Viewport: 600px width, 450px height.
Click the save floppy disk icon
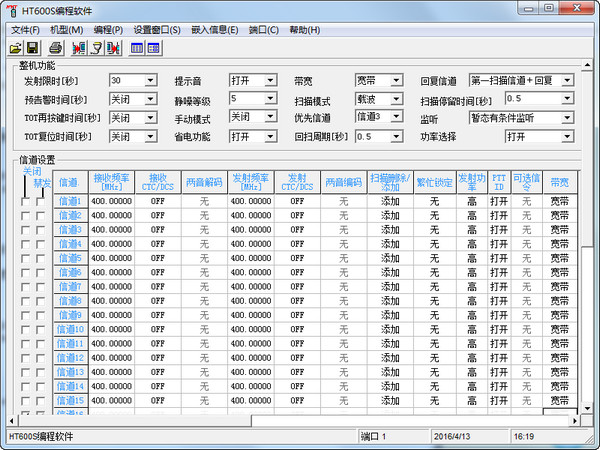pos(33,48)
